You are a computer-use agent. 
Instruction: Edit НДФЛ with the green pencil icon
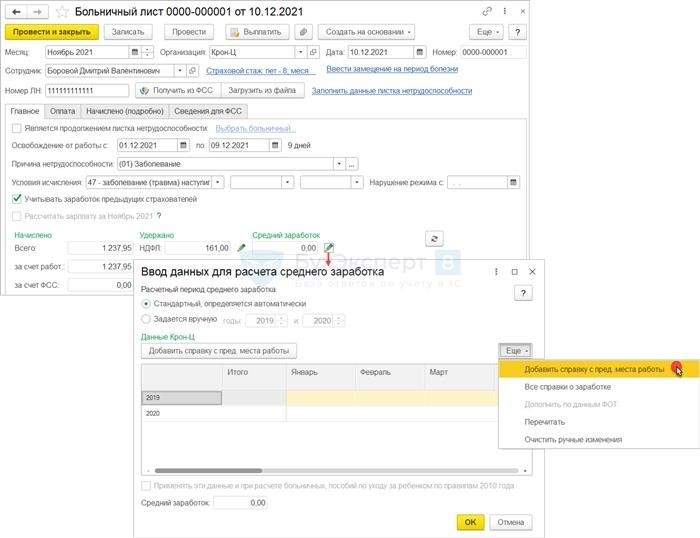[241, 247]
